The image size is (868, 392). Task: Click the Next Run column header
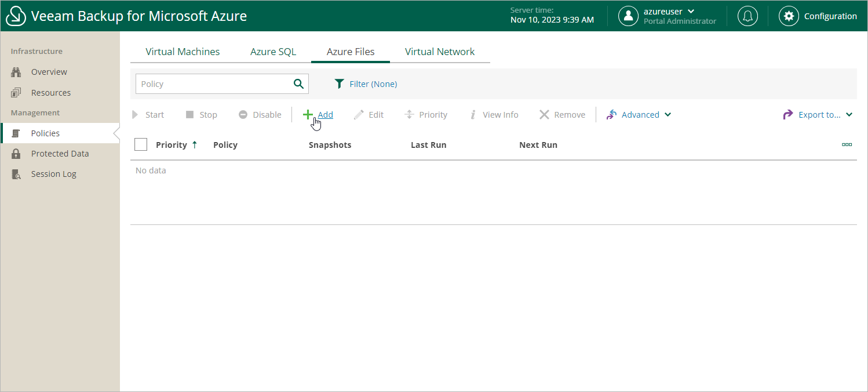pyautogui.click(x=538, y=145)
